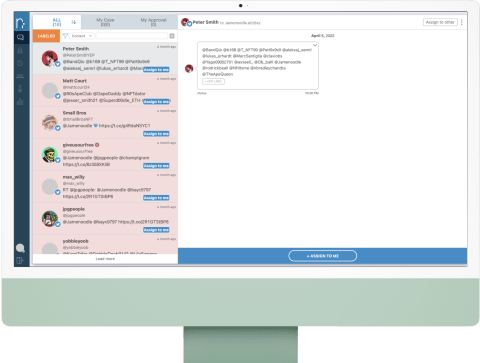Click Small Bros profile picture in list
Screen dimensions: 480x363
[x=50, y=123]
